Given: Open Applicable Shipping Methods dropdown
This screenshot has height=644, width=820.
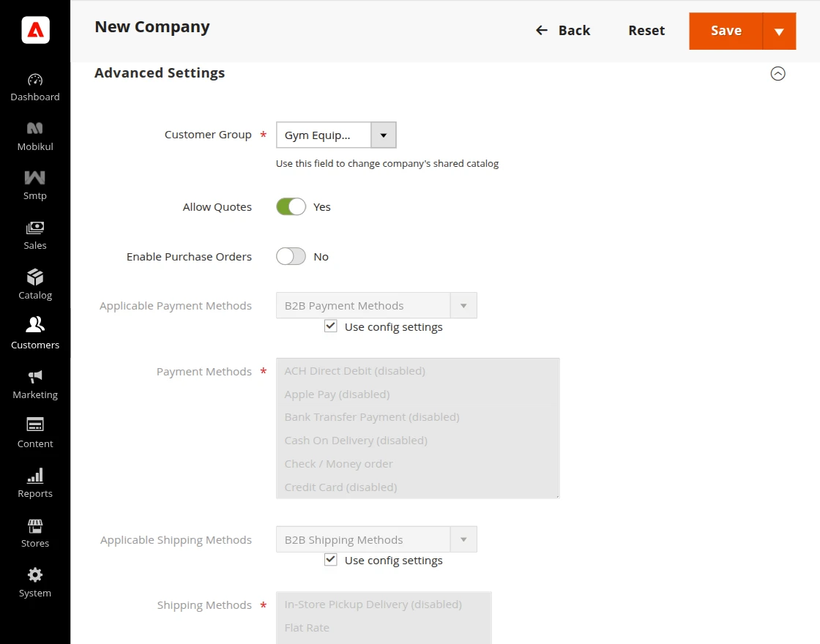Looking at the screenshot, I should [x=376, y=539].
